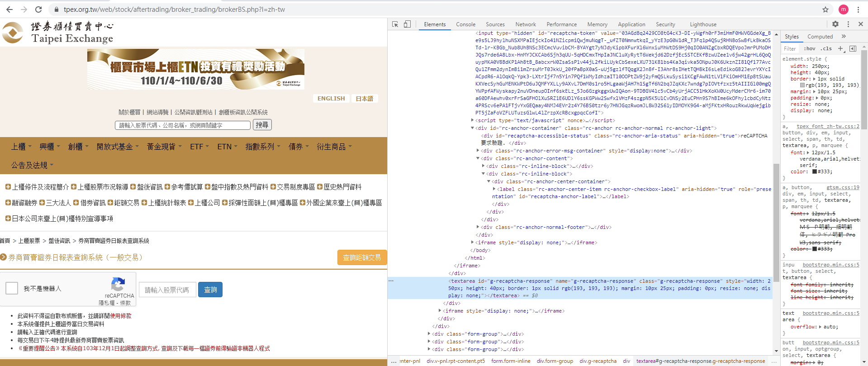Switch to the Memory tab

(597, 24)
